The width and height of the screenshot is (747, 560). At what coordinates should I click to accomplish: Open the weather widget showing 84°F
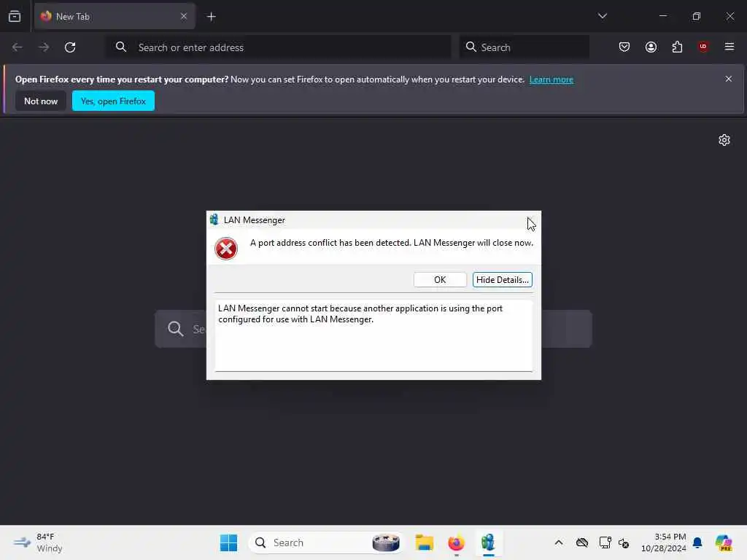38,542
